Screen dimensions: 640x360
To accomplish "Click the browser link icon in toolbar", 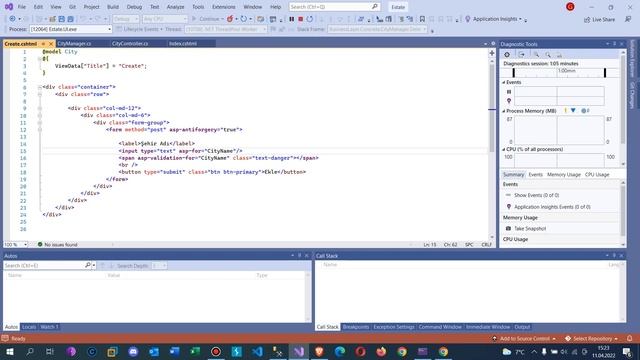I will [x=244, y=19].
